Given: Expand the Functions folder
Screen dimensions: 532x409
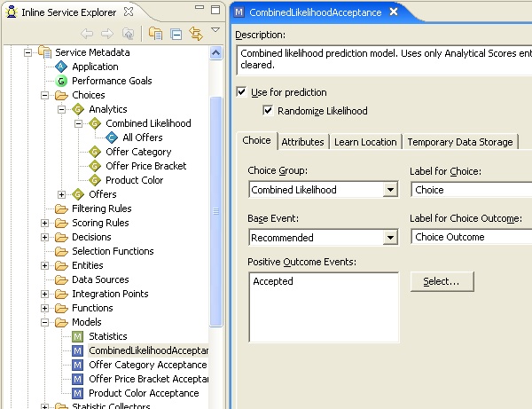Looking at the screenshot, I should click(45, 308).
